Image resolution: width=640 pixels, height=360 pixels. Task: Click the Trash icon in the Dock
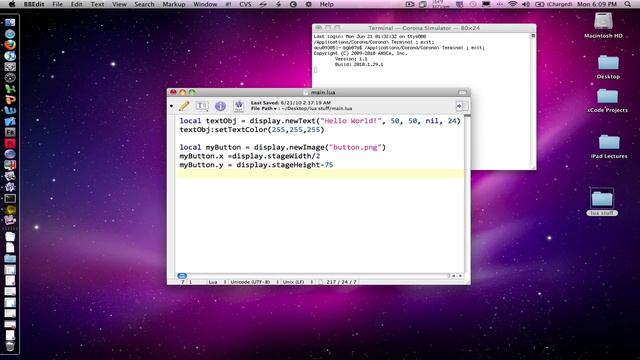coord(10,346)
